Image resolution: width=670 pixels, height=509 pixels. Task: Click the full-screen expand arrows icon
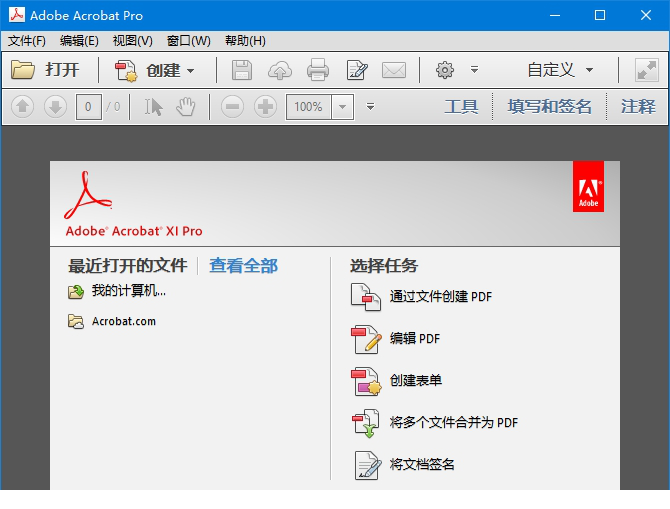646,70
